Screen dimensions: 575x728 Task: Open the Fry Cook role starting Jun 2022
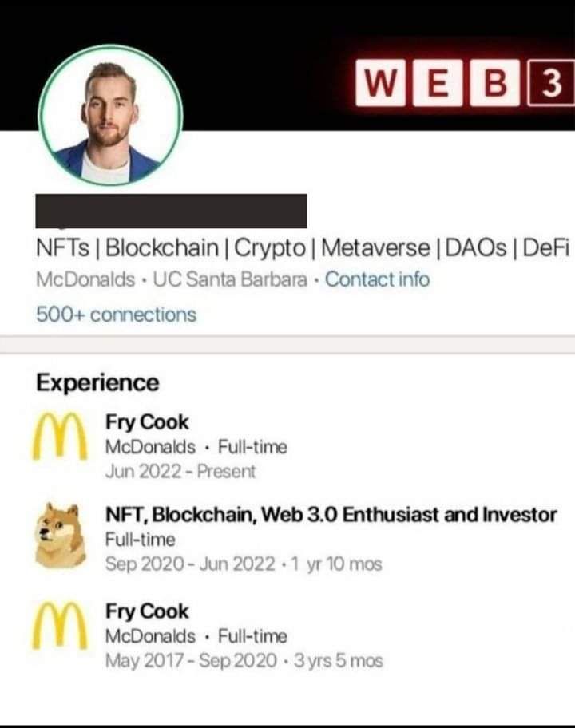pos(147,422)
